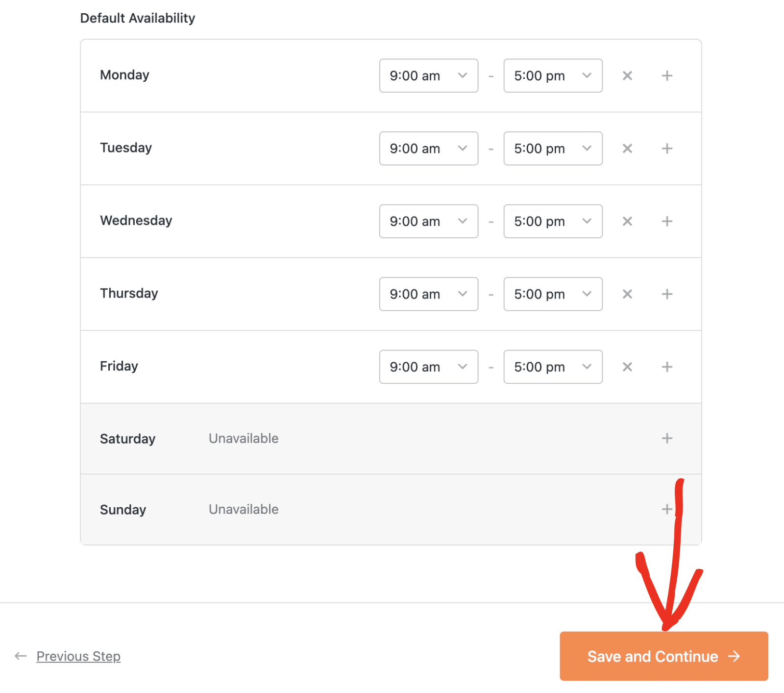The image size is (784, 693).
Task: Make Sunday available by adding a slot
Action: pos(667,509)
